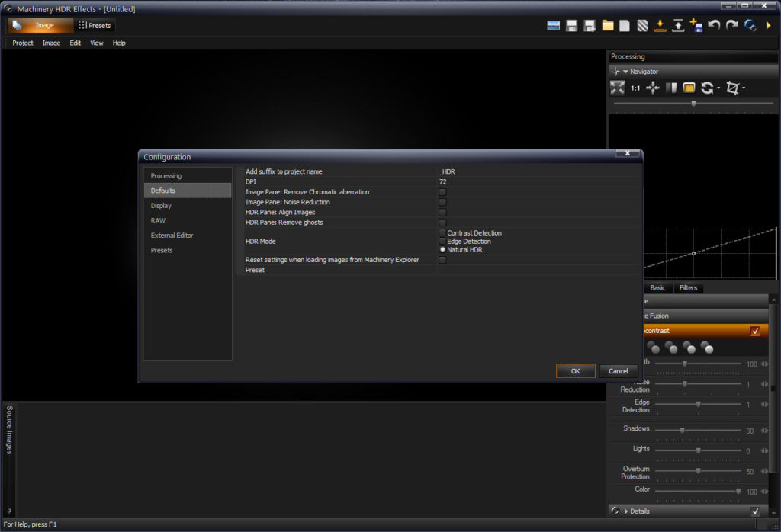Click the stepper arrows next to Lights value
The image size is (781, 532).
point(764,451)
